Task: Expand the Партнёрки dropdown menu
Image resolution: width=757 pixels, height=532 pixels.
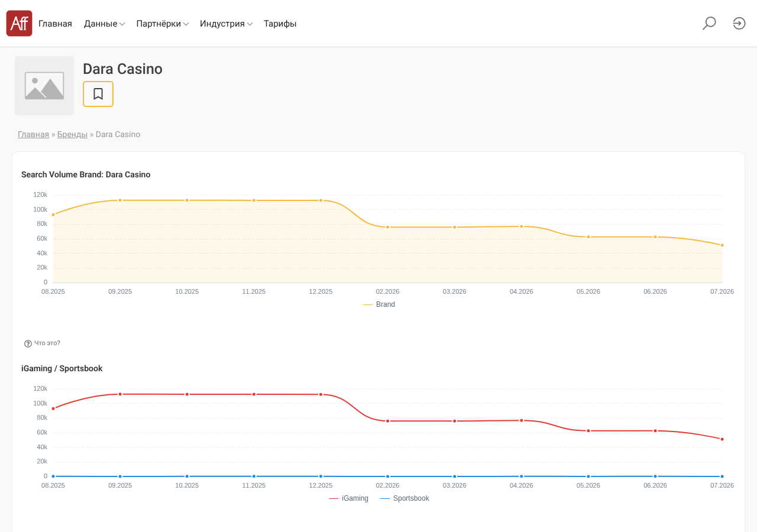Action: [163, 24]
